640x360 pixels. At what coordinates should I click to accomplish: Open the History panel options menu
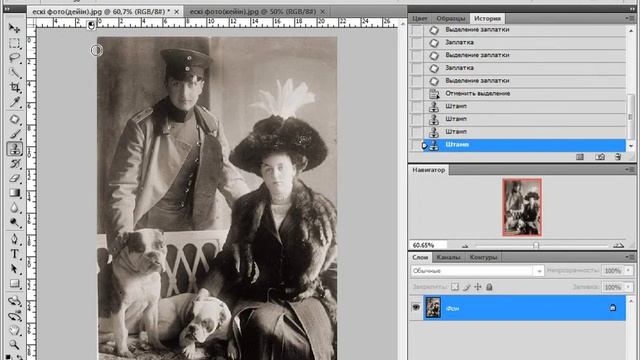(629, 18)
